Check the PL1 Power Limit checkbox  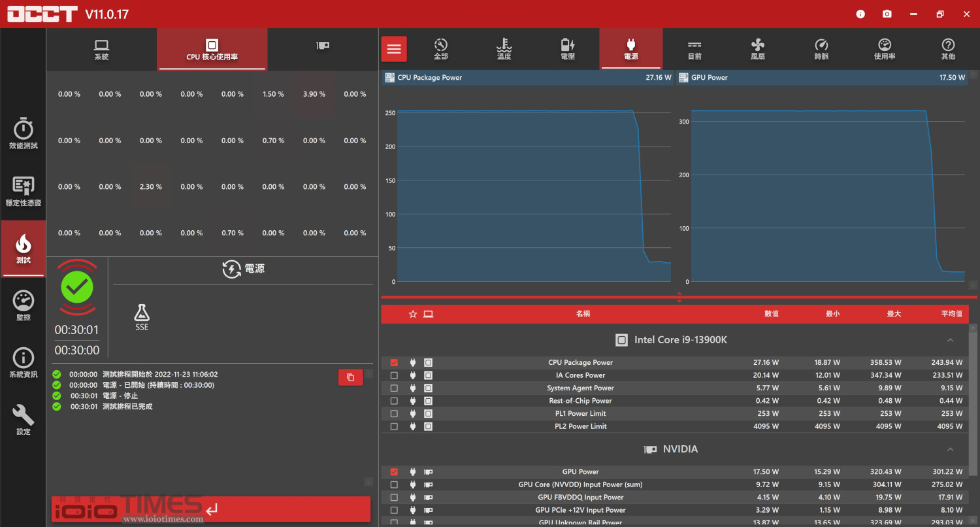pos(394,413)
